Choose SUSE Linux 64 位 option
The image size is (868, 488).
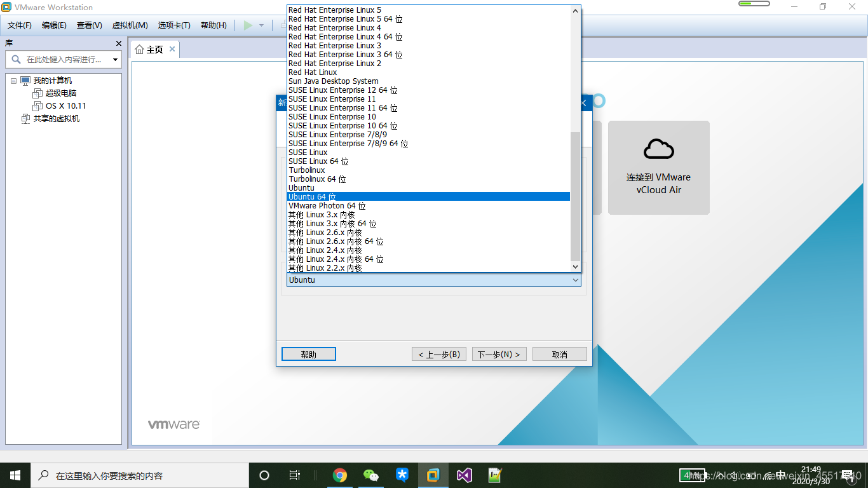pos(428,161)
